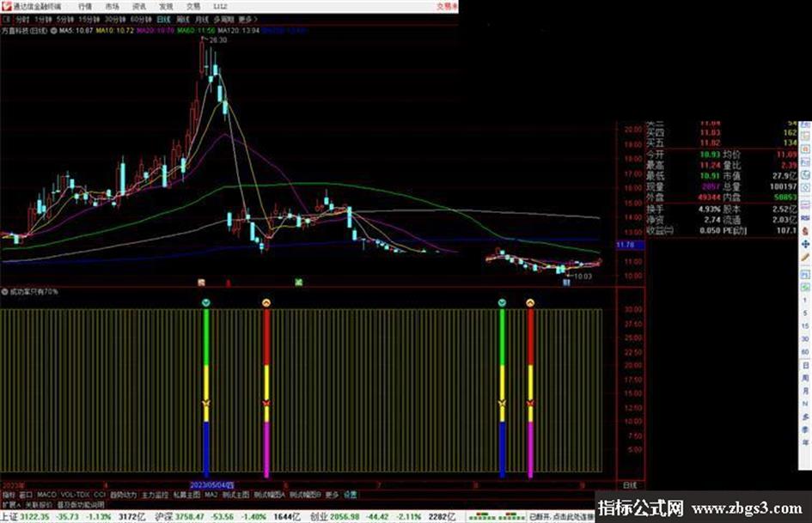Click the 60 minute shortcut in right toolbar
This screenshot has height=523, width=812.
pyautogui.click(x=805, y=351)
